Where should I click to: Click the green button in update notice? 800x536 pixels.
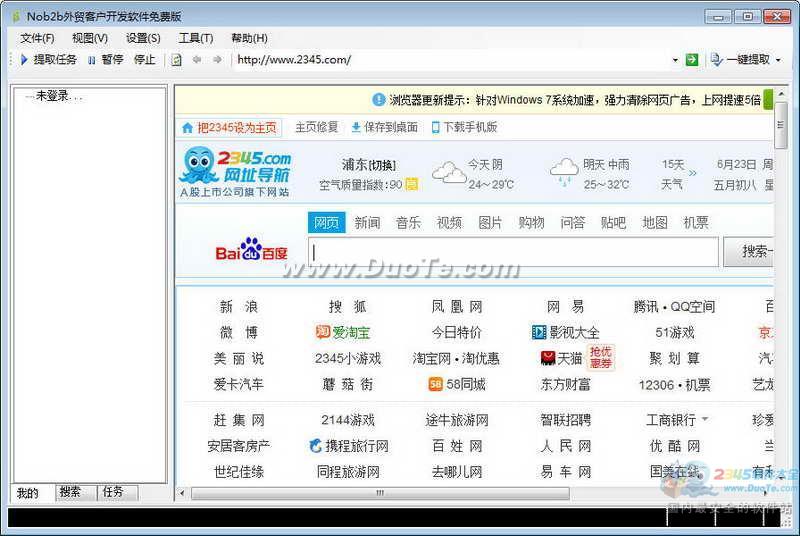tap(768, 99)
